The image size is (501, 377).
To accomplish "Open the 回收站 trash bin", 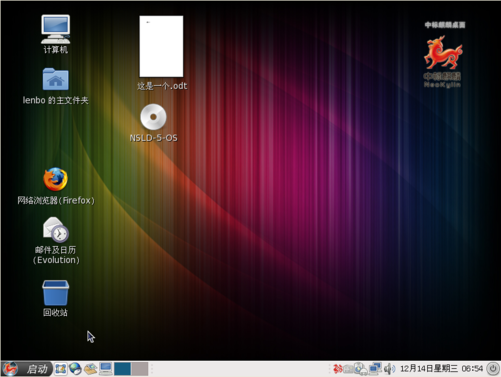I will point(55,298).
